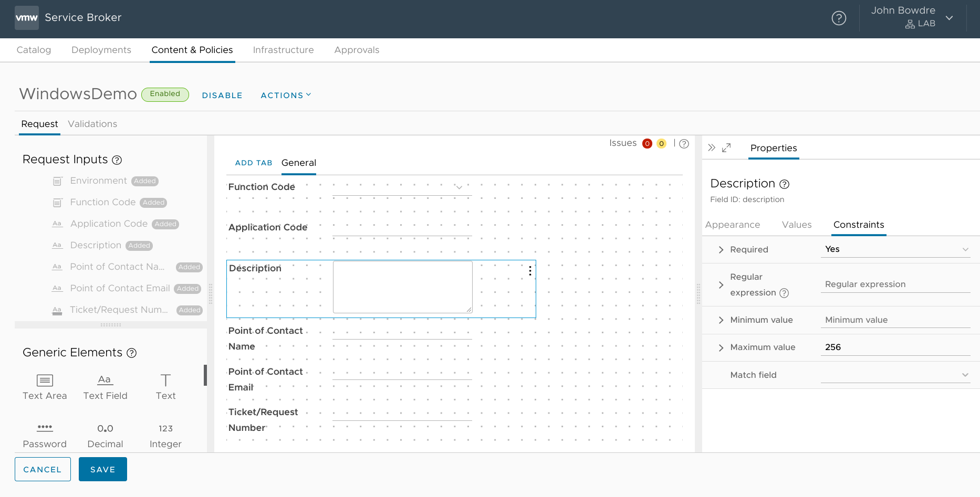Click the Description title help icon
Image resolution: width=980 pixels, height=497 pixels.
coord(784,184)
